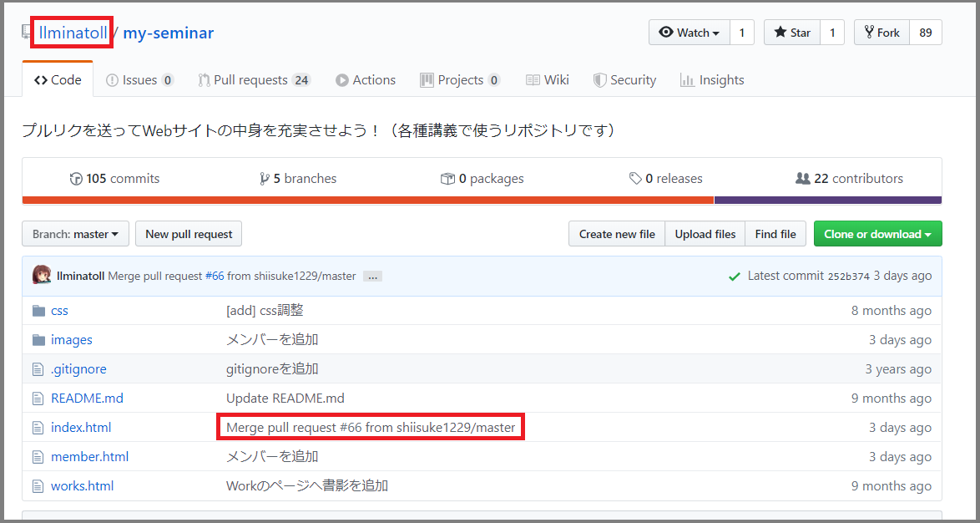980x523 pixels.
Task: Click the releases tag icon
Action: coord(634,178)
